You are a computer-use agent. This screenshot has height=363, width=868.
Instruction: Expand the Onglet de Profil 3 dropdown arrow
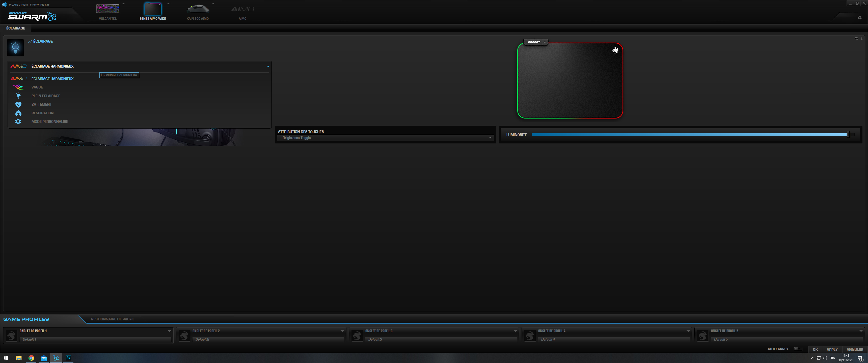coord(515,331)
